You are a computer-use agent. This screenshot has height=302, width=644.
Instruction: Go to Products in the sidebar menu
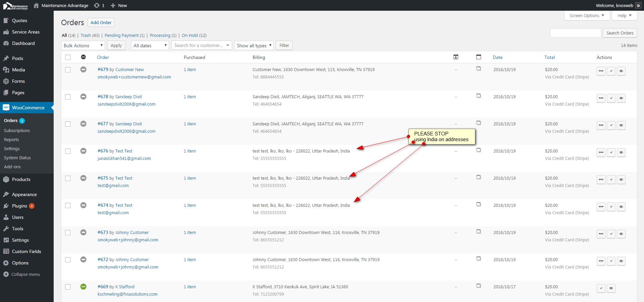click(x=21, y=180)
